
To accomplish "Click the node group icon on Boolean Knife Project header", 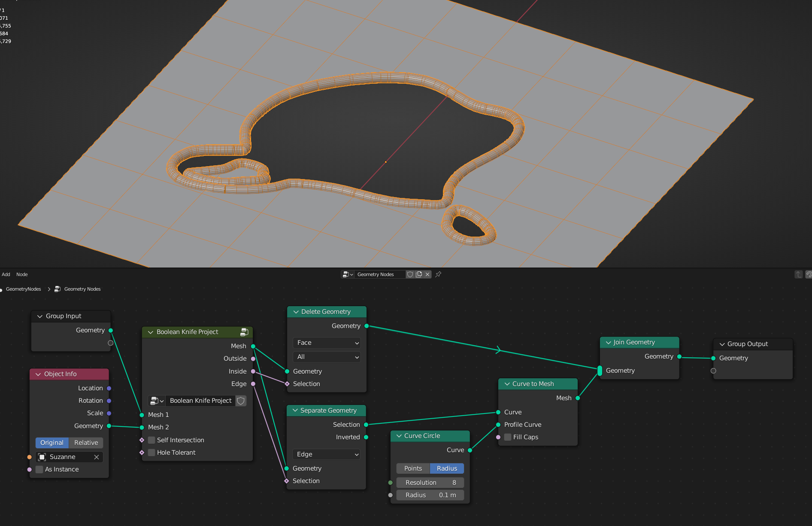I will (244, 332).
